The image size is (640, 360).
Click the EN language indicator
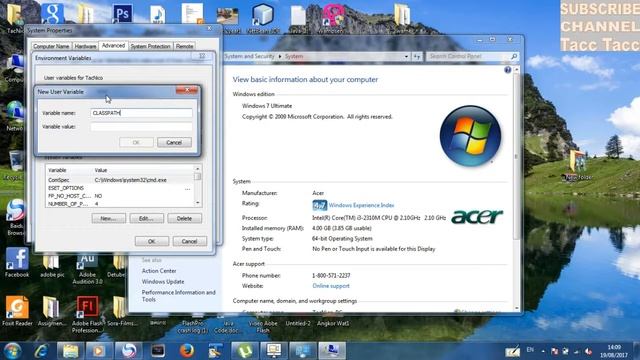(x=530, y=350)
